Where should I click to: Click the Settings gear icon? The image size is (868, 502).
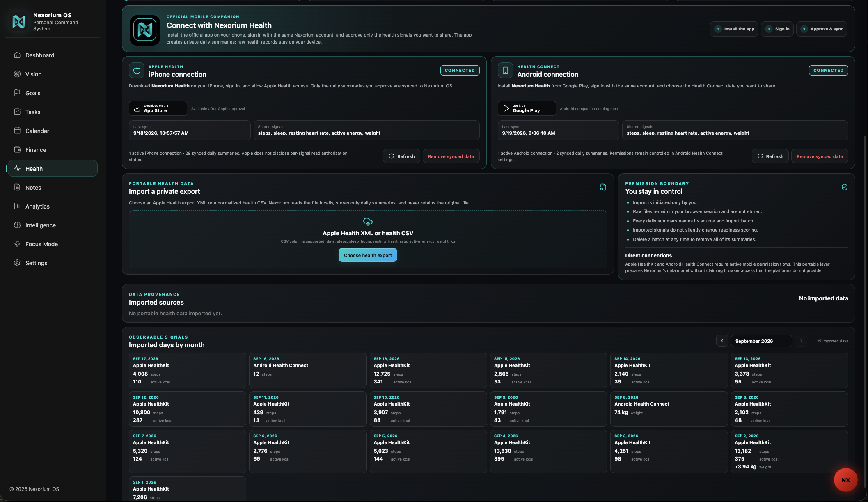coord(17,263)
